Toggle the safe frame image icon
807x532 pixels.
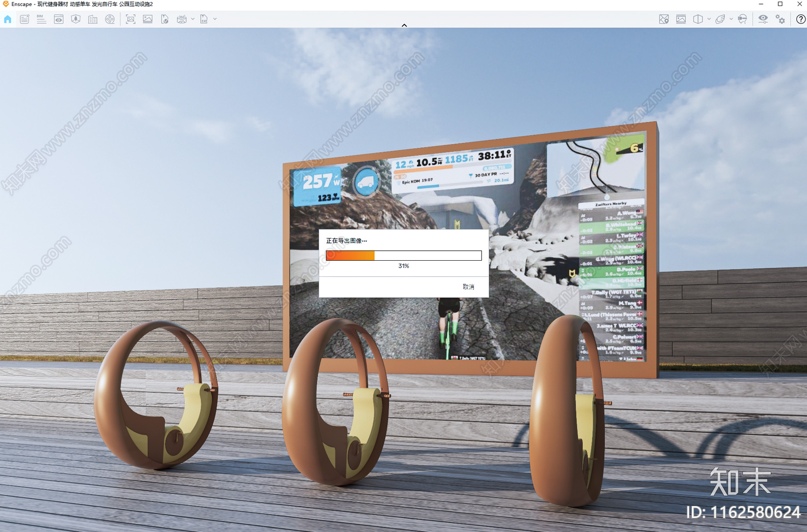pos(681,19)
